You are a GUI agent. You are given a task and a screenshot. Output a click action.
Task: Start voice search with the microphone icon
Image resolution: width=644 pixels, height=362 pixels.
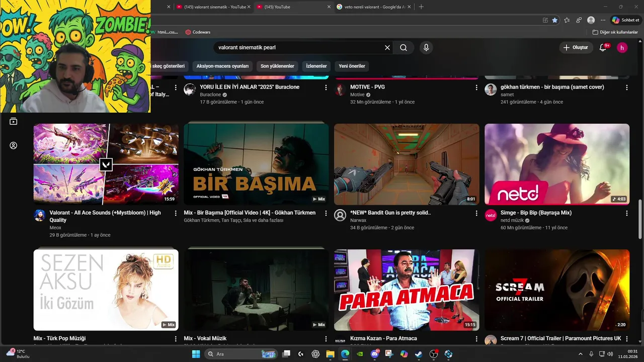(426, 48)
